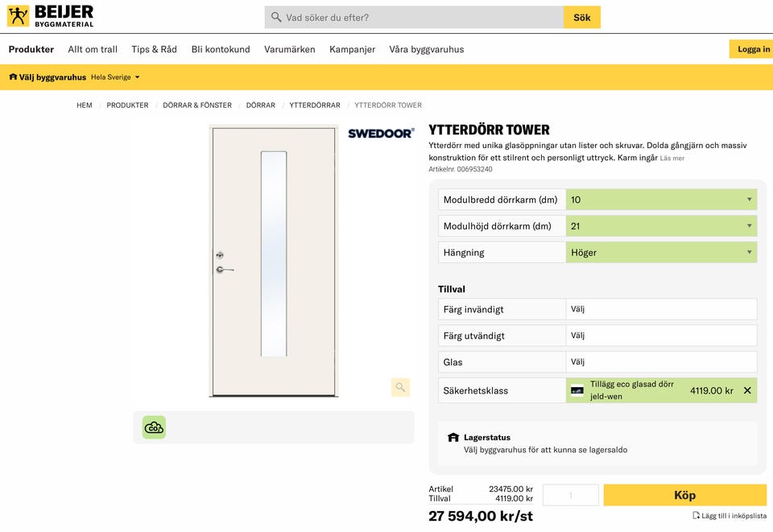
Task: Click the magnifier icon in search field
Action: coord(276,17)
